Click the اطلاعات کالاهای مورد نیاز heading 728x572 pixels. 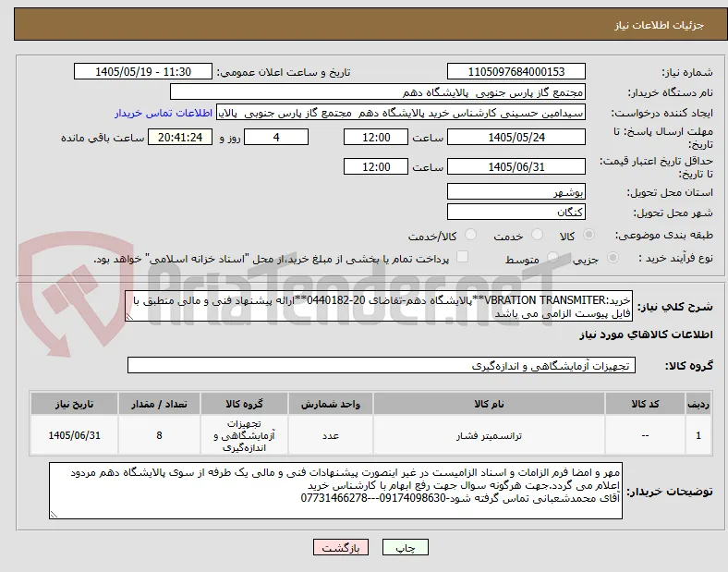[646, 335]
